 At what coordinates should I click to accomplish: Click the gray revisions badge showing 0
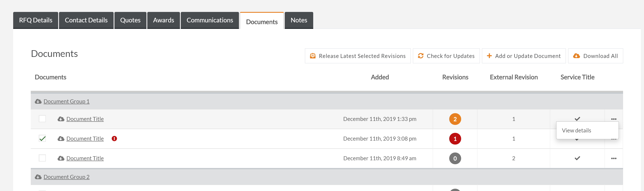tap(455, 158)
